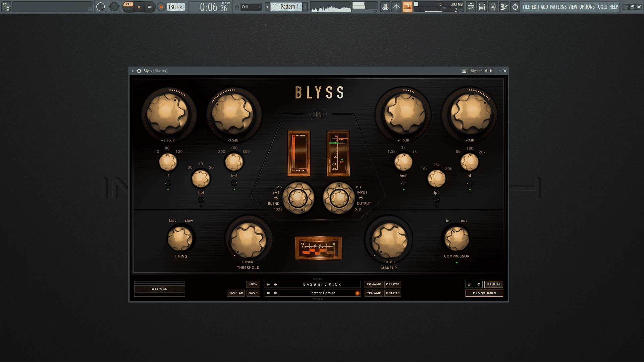Open the piano roll icon
This screenshot has height=362, width=644.
coord(504,7)
